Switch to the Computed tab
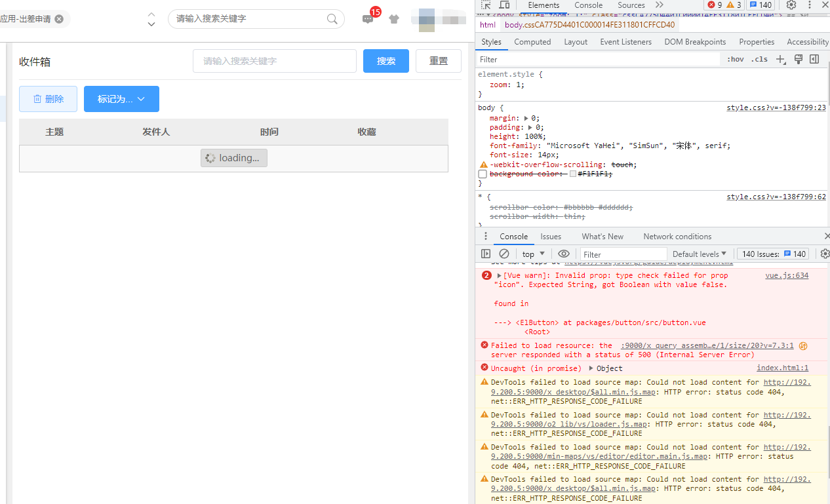 pyautogui.click(x=532, y=42)
